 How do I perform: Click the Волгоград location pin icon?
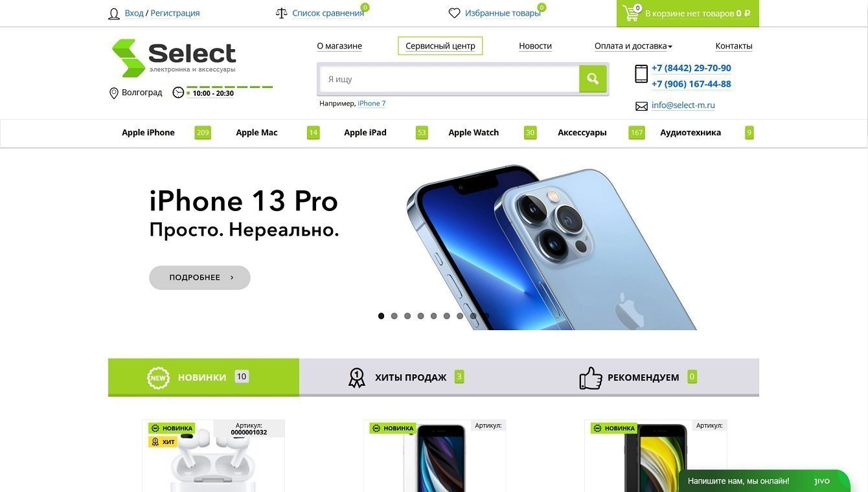114,93
